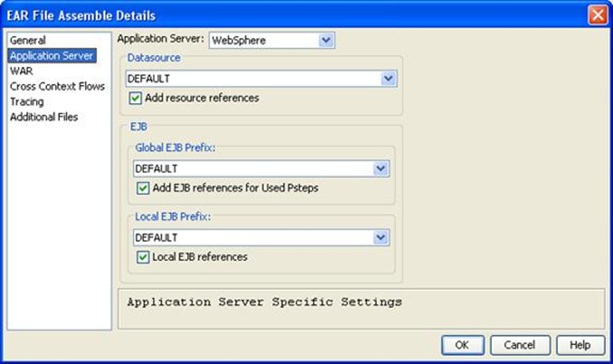Toggle Add EJB references for Used Psteps
The image size is (613, 364).
[x=143, y=189]
